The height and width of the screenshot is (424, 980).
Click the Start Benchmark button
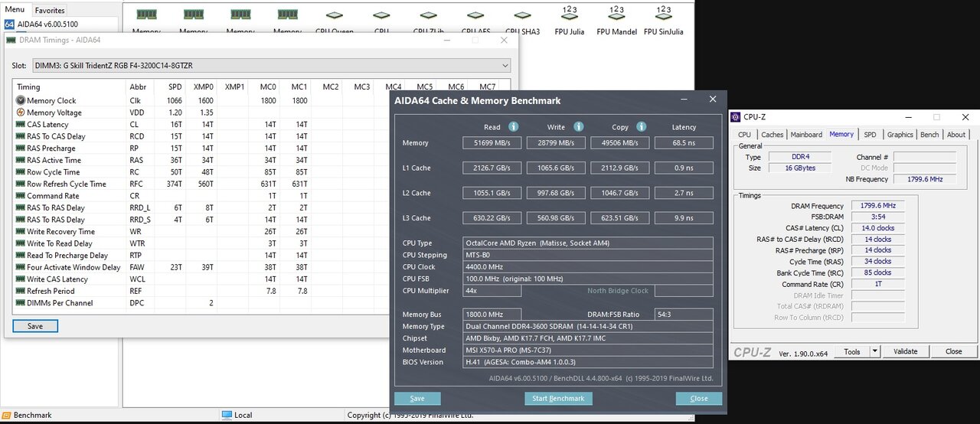click(559, 399)
